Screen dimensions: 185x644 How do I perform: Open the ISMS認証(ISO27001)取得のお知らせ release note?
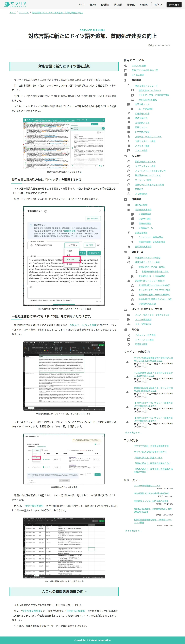151,494
